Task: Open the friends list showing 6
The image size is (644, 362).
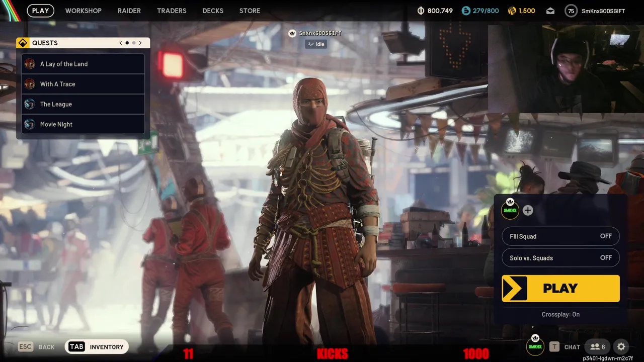Action: click(x=598, y=347)
